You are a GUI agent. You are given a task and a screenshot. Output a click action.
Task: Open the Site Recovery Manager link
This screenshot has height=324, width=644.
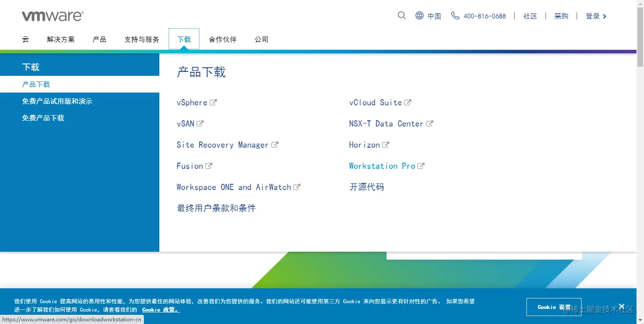tap(223, 145)
